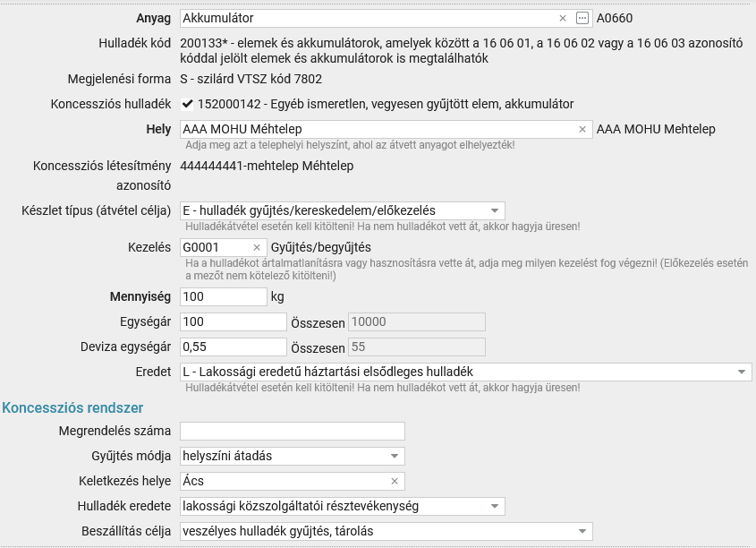This screenshot has height=548, width=756.
Task: Clear the Anyag field with X icon
Action: point(562,18)
